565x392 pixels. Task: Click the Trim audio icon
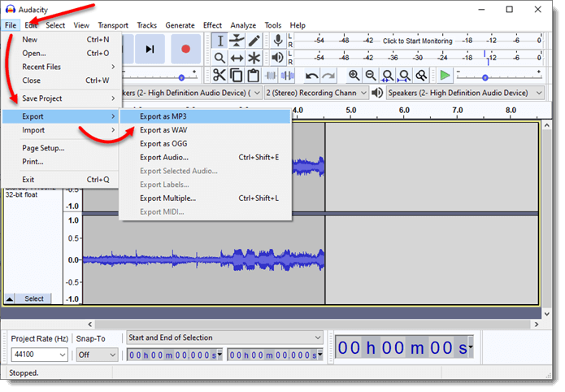point(271,76)
